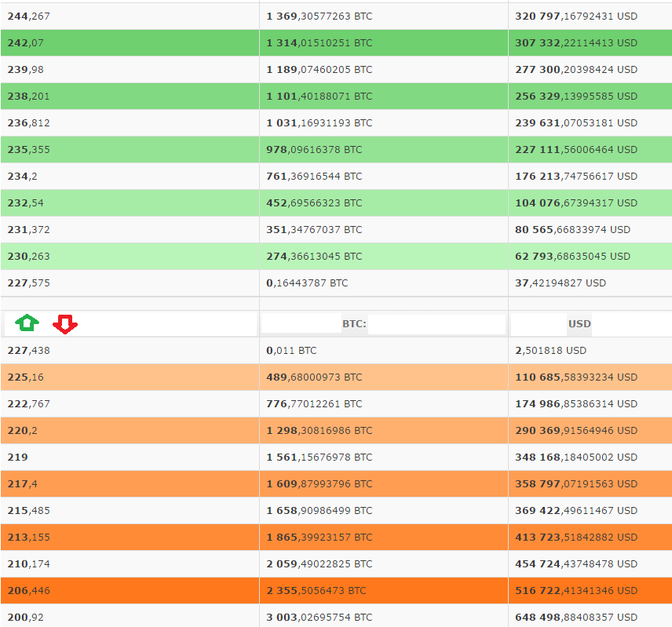672x627 pixels.
Task: Click the 274,36613045 BTC amount
Action: point(314,256)
